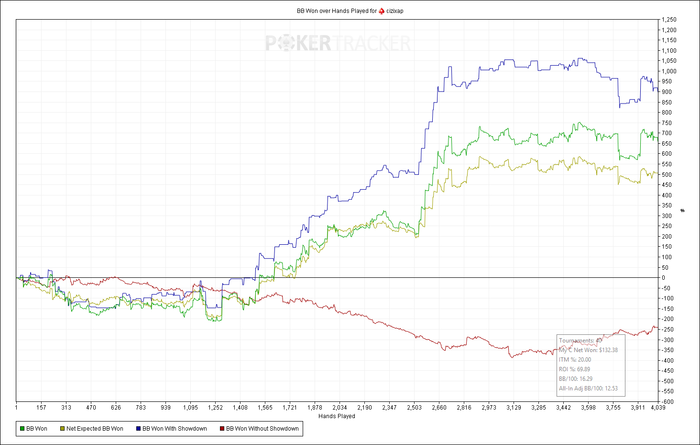Click the y-axis tick label '250'
This screenshot has height=445, width=700.
pos(667,226)
